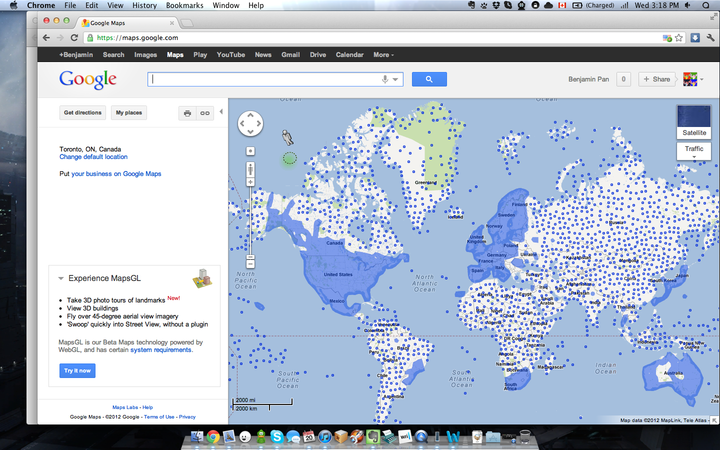Click the Spotlight search icon

click(706, 5)
